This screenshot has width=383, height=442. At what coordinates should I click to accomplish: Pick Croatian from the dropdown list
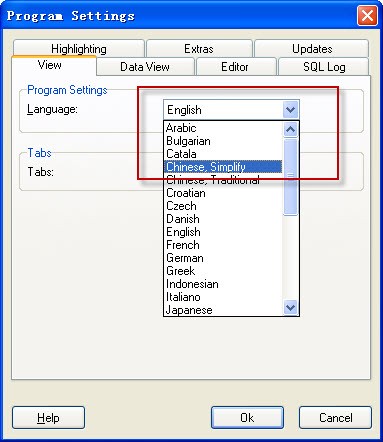click(x=223, y=193)
